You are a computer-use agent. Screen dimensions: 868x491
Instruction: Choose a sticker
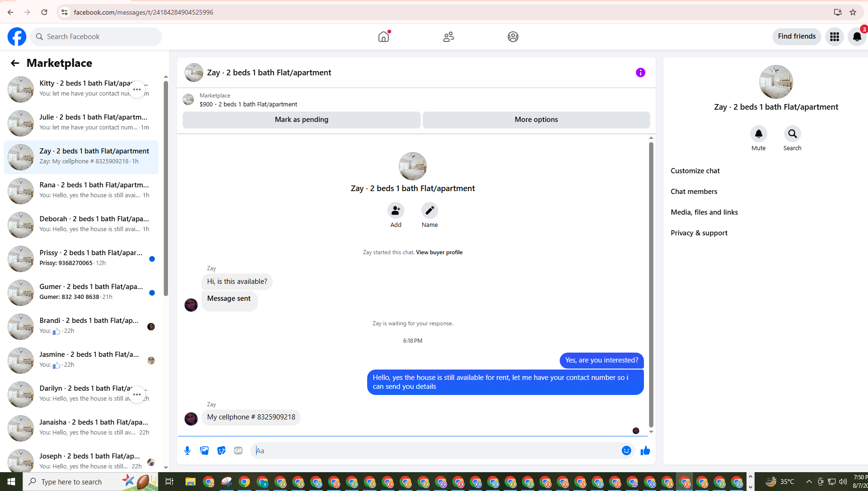221,451
